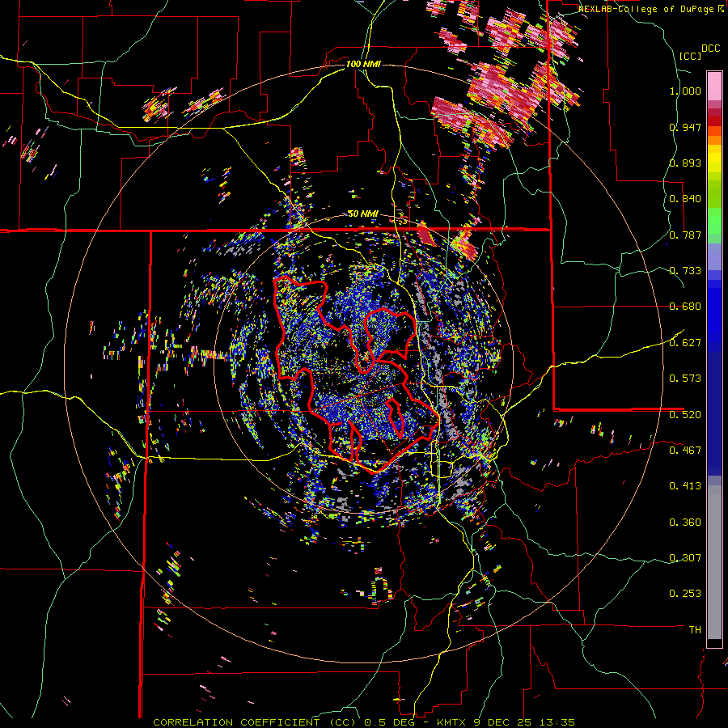
Task: Click the 0.787 legend value
Action: coord(685,235)
